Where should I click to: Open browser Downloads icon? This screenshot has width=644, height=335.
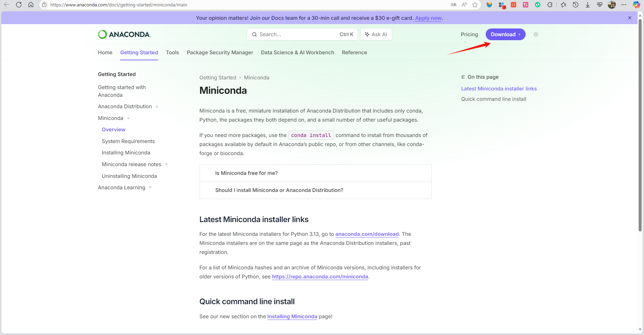click(x=588, y=5)
